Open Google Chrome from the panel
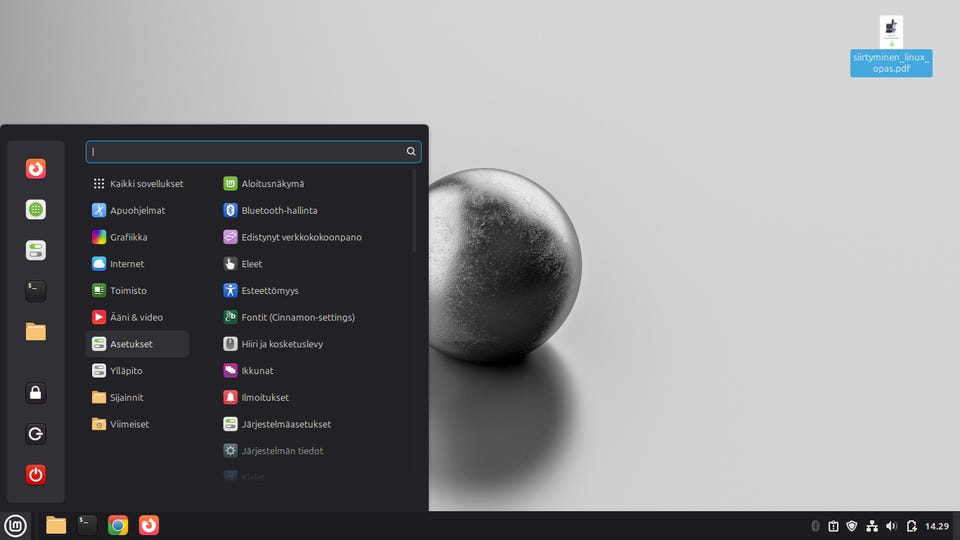Viewport: 960px width, 540px height. 118,525
